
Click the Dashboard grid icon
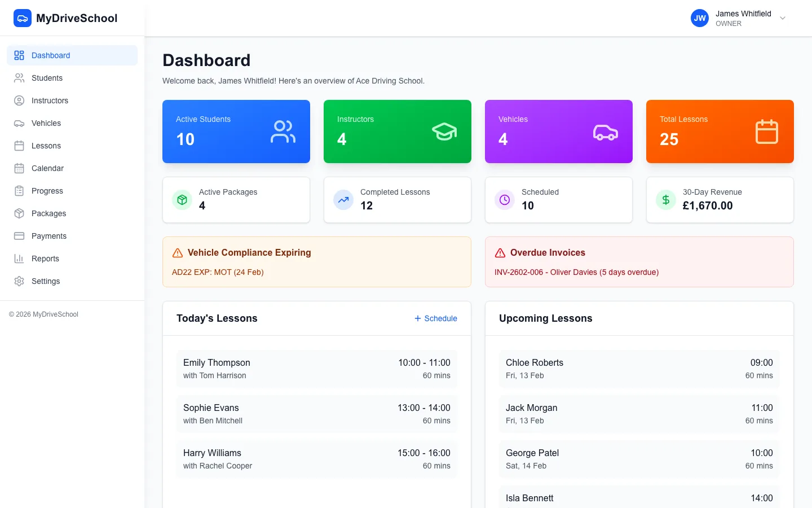(x=19, y=55)
